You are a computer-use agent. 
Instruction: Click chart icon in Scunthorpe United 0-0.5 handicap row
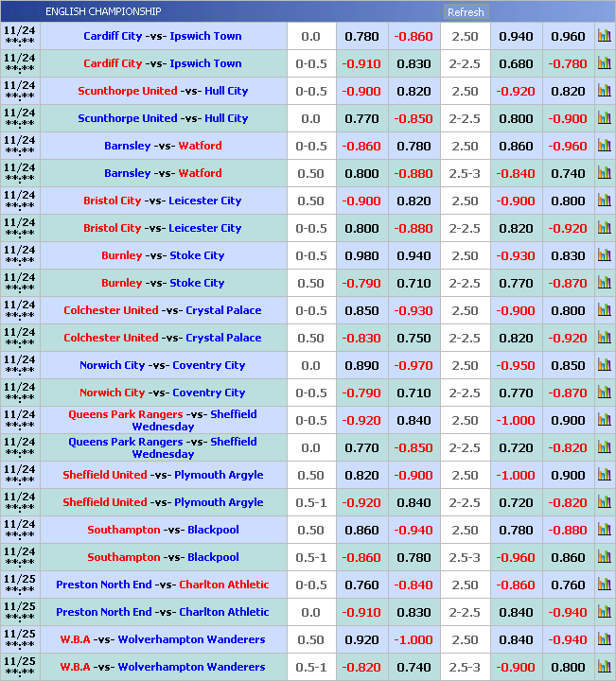coord(604,92)
